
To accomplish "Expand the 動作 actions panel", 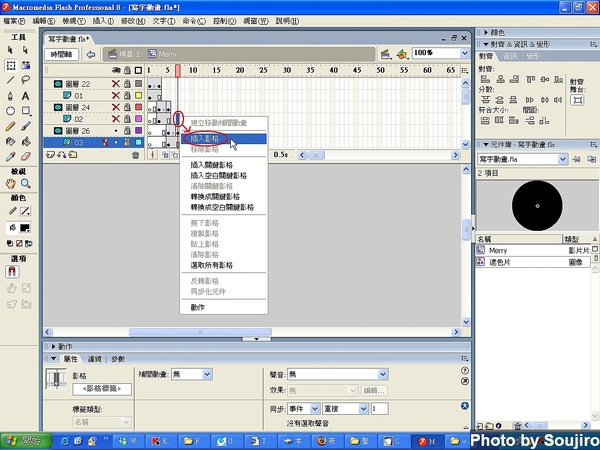I will [53, 347].
